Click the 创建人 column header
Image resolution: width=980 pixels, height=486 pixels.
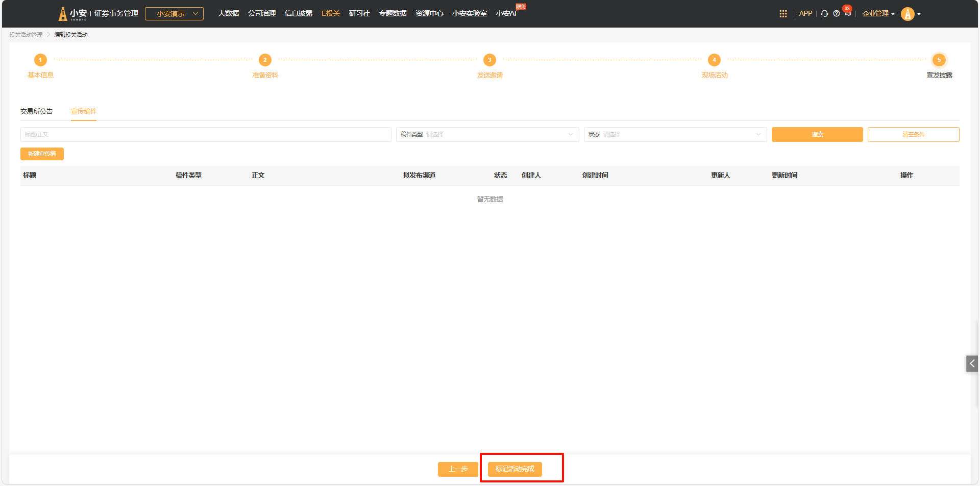(x=531, y=175)
